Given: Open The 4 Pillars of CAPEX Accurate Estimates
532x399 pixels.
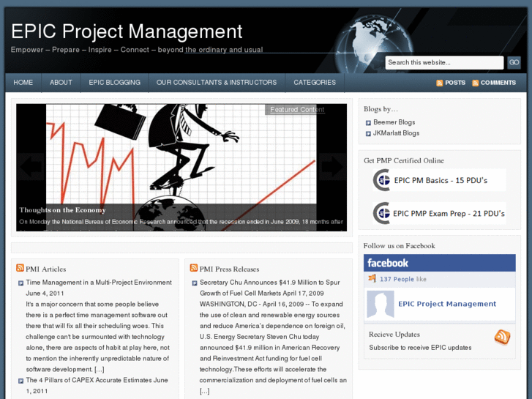Looking at the screenshot, I should (x=89, y=380).
